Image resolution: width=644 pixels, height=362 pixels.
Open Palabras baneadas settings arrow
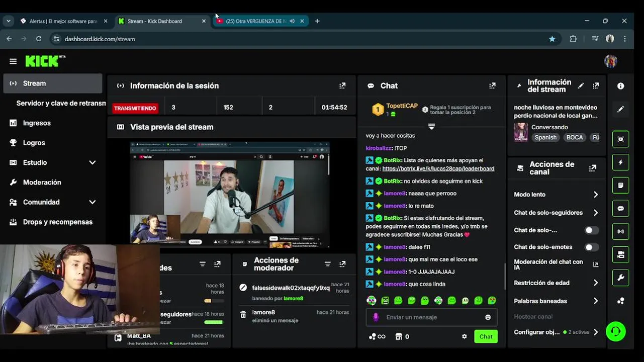click(x=596, y=301)
